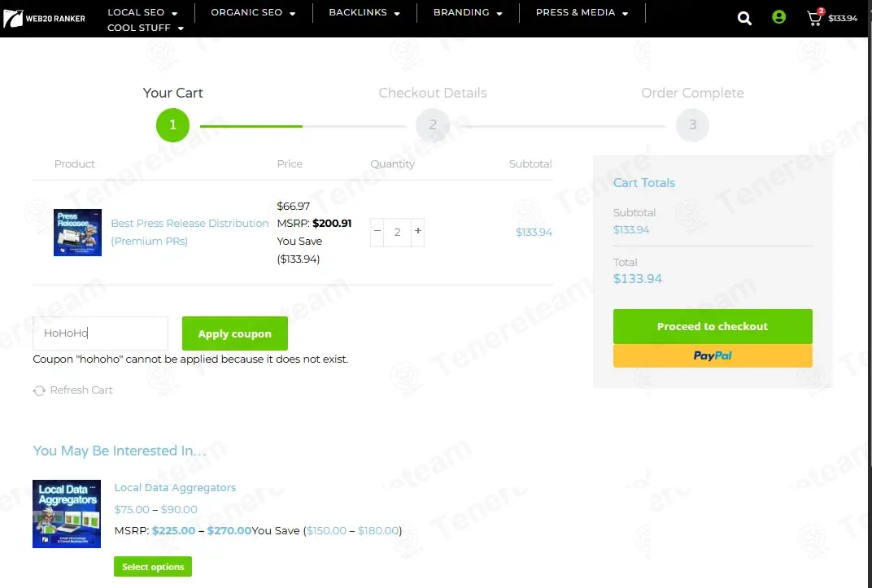Click the Cart Totals heading
Viewport: 872px width, 588px height.
pos(644,183)
